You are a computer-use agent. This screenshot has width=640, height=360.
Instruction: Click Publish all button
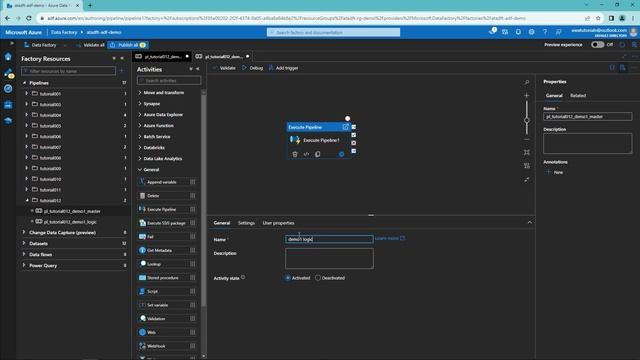(128, 45)
